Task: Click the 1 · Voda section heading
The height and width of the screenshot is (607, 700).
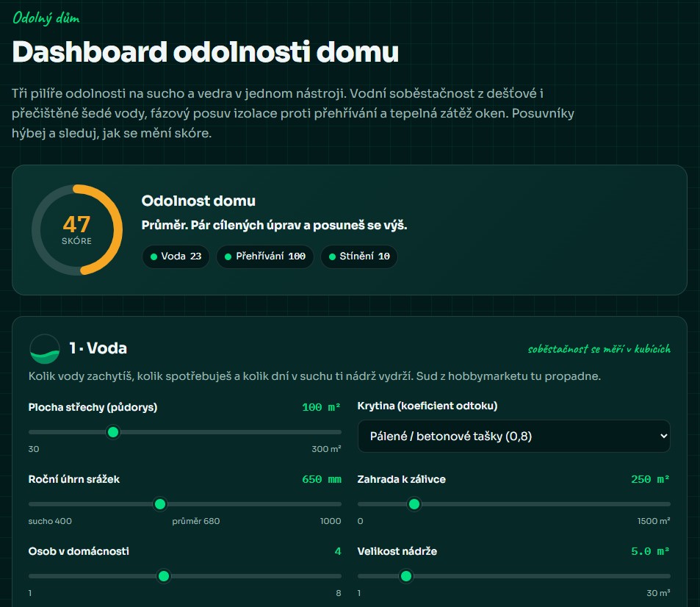Action: [98, 348]
